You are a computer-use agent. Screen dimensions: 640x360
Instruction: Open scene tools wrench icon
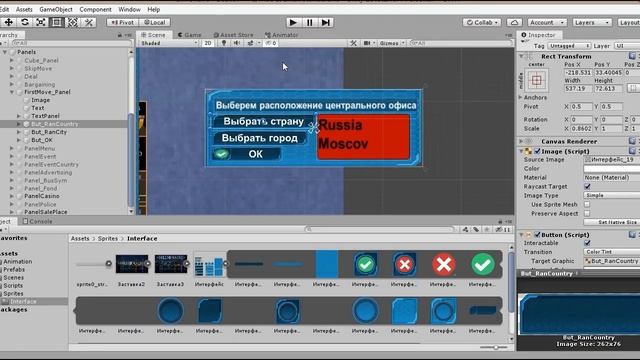pyautogui.click(x=353, y=43)
